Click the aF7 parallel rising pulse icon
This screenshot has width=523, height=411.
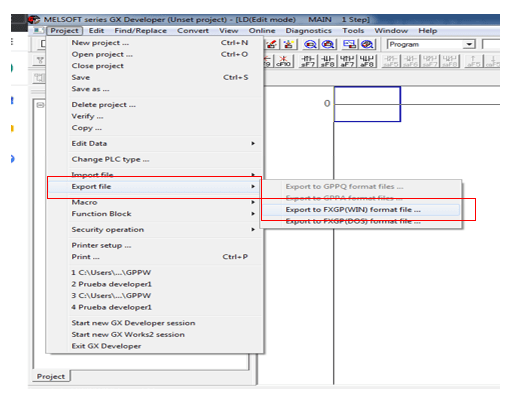coord(347,62)
